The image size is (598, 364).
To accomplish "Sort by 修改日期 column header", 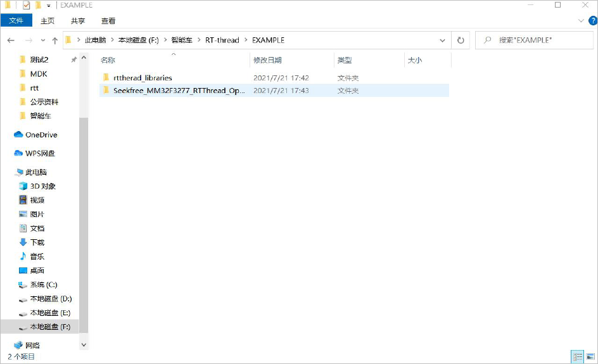I will pyautogui.click(x=267, y=60).
